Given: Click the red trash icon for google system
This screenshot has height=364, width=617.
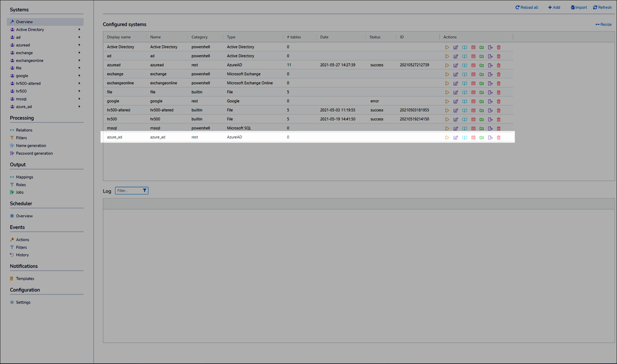Looking at the screenshot, I should coord(499,102).
